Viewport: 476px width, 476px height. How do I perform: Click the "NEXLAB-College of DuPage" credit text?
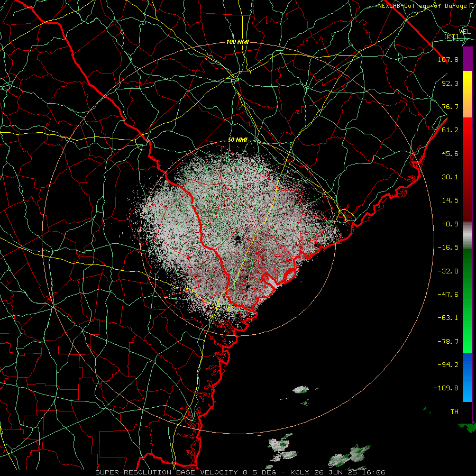[423, 6]
